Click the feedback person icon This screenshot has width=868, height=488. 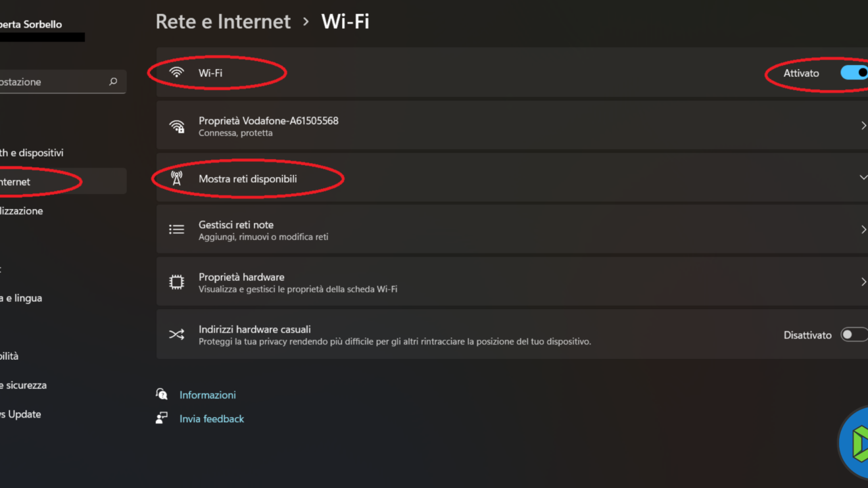[162, 418]
